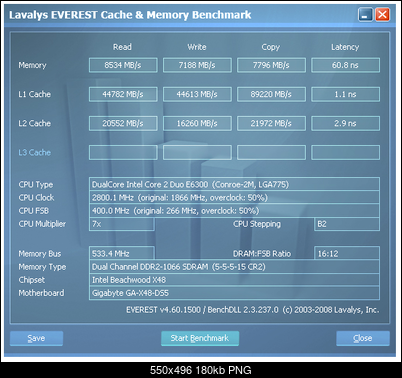This screenshot has height=378, width=402.
Task: Select L1 Cache Latency 1.1 ns
Action: tap(345, 94)
